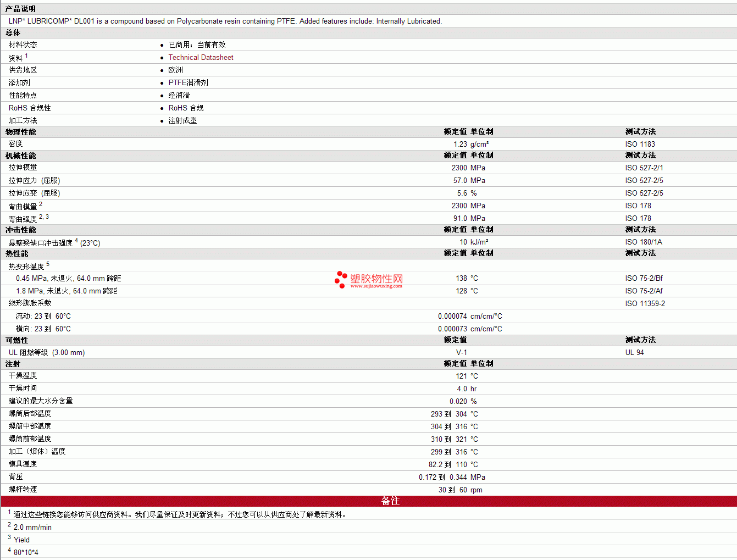
Task: Click the 热性能 section header
Action: [x=16, y=253]
